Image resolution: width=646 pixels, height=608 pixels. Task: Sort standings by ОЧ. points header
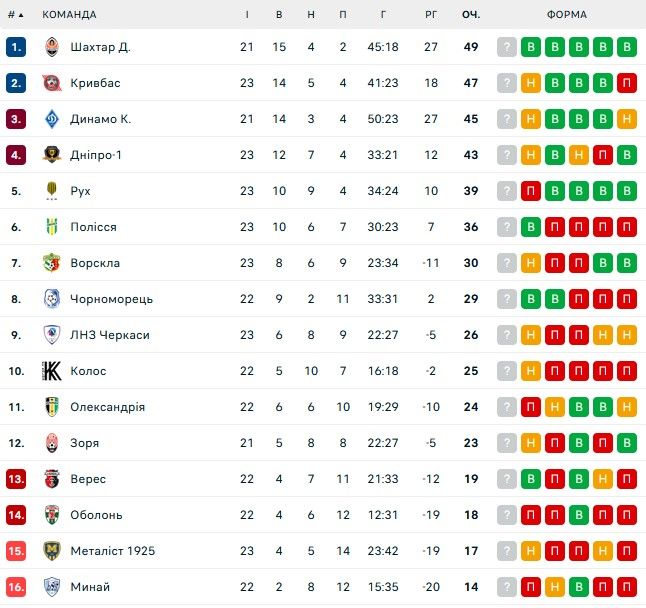click(x=470, y=15)
